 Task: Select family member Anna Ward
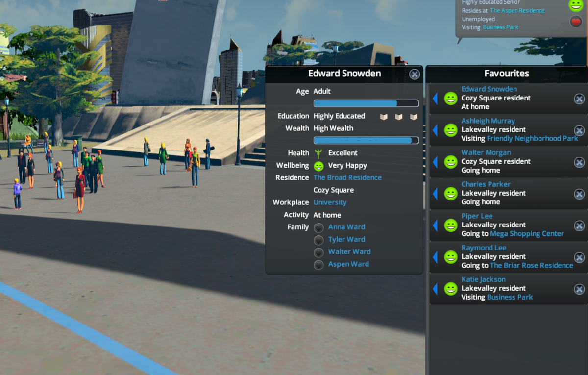point(346,227)
